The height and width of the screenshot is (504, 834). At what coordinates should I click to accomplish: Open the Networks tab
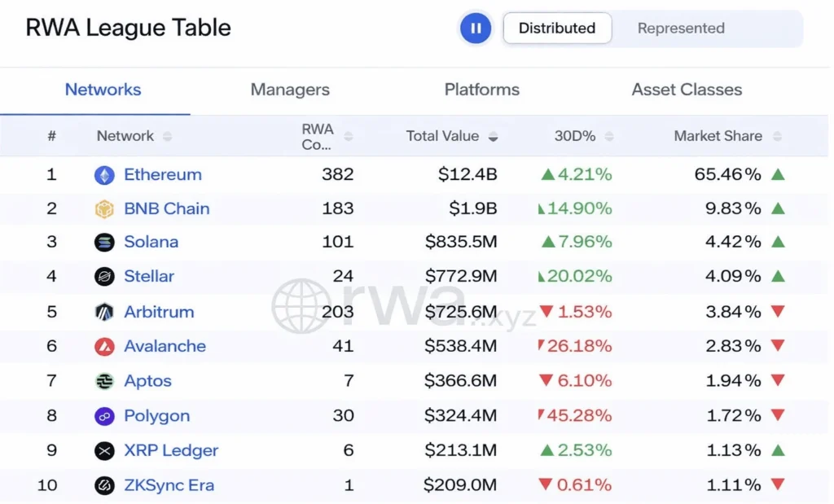click(x=103, y=90)
